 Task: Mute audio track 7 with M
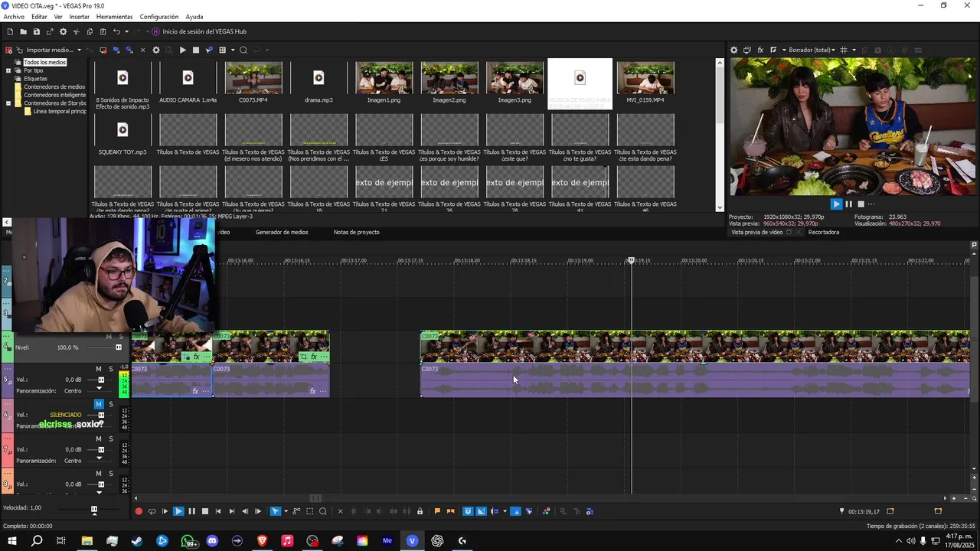coord(99,439)
